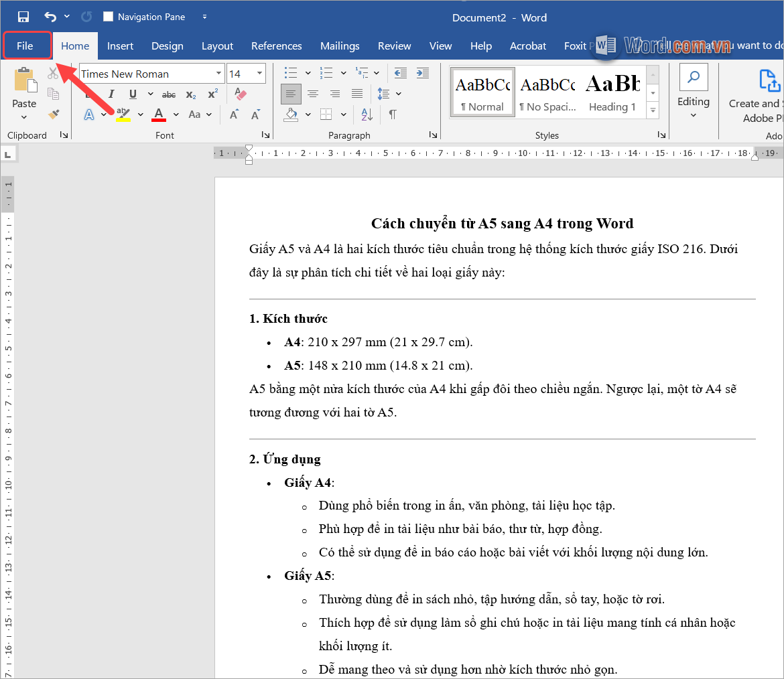Toggle the Navigation Pane checkbox
The height and width of the screenshot is (679, 784).
[108, 17]
